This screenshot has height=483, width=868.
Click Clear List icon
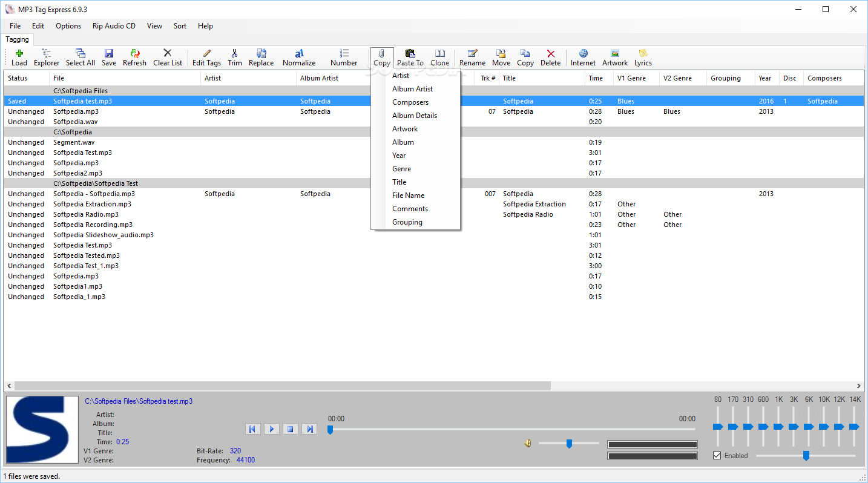[x=168, y=58]
